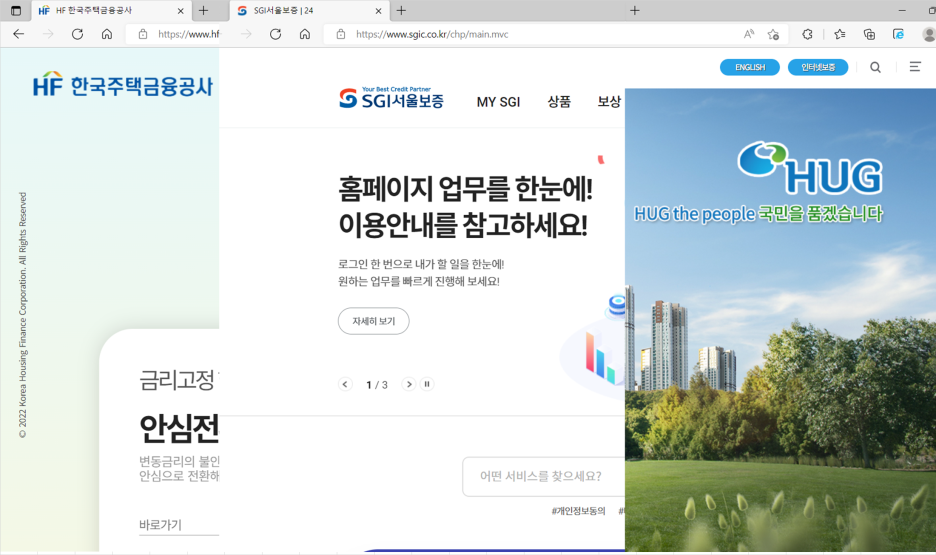Click the 자세히 보기 button
The width and height of the screenshot is (936, 555).
tap(374, 321)
